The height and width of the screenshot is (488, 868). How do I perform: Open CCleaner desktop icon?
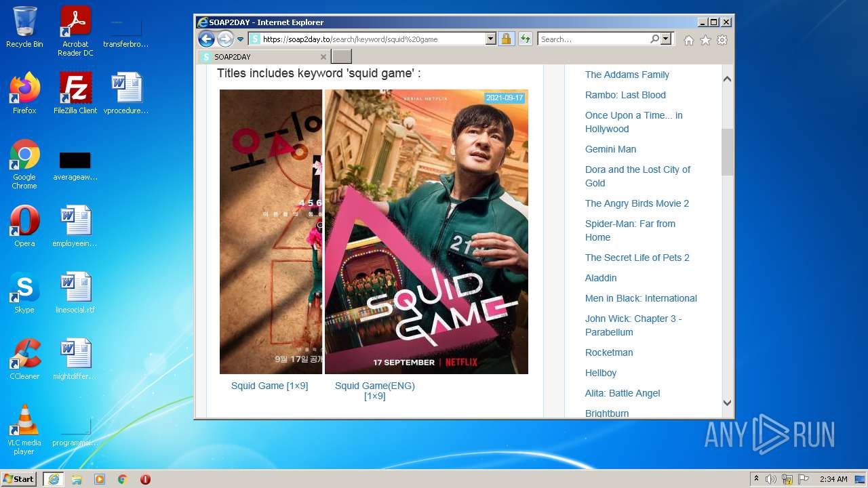[24, 359]
